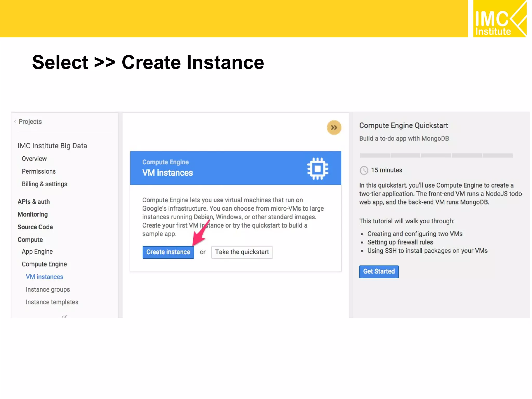Expand the Source Code section
532x399 pixels.
click(35, 227)
